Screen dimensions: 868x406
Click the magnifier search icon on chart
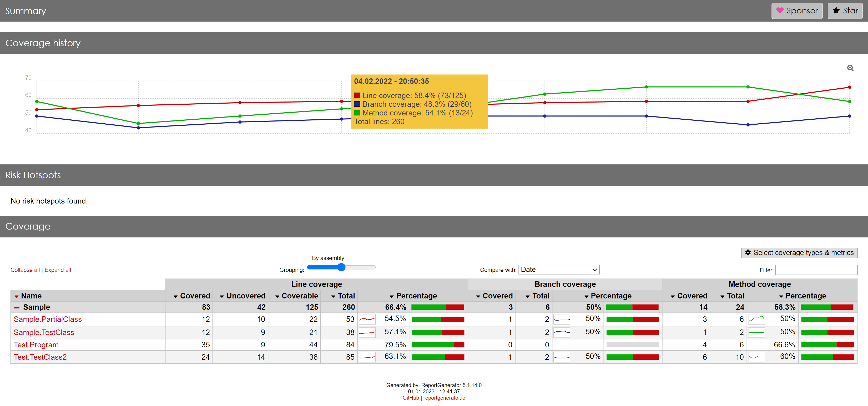(851, 68)
